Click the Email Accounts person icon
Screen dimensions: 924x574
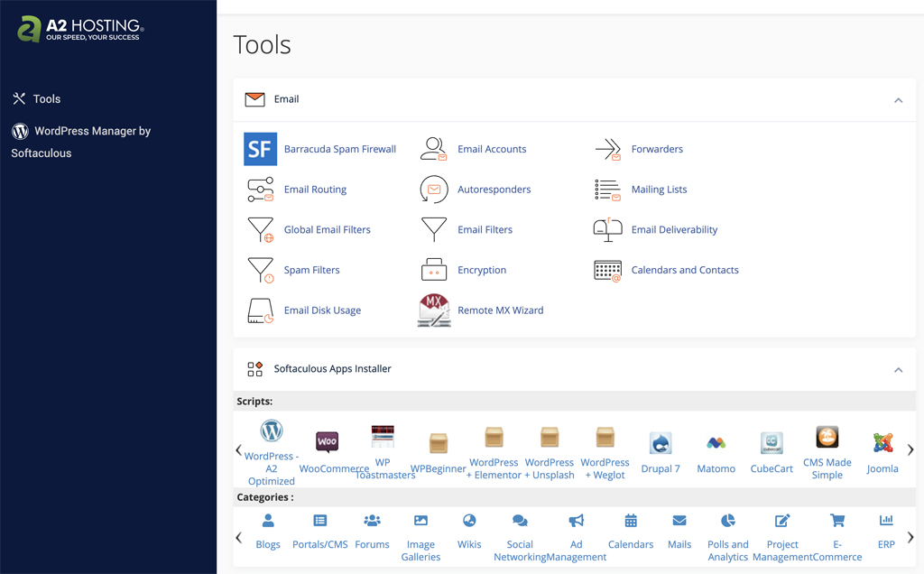[x=434, y=149]
